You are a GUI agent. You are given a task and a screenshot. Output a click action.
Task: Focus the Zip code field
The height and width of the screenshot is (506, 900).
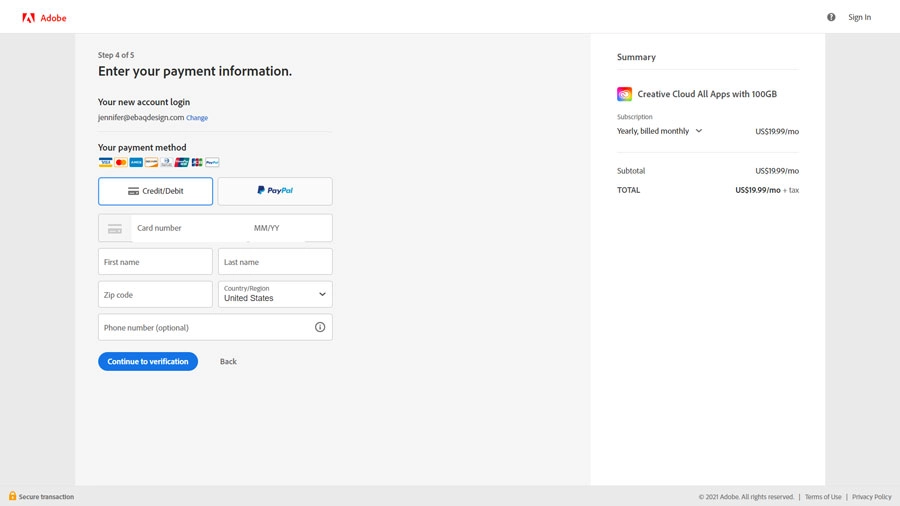(x=156, y=294)
